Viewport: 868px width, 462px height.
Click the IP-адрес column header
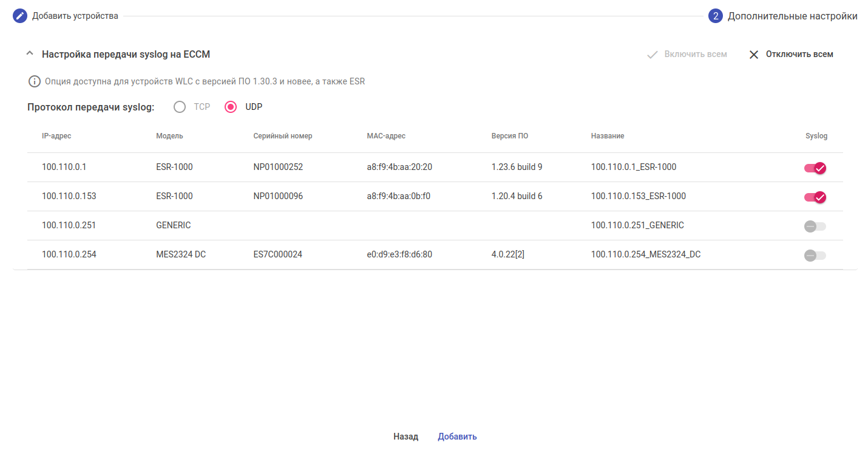(x=56, y=136)
